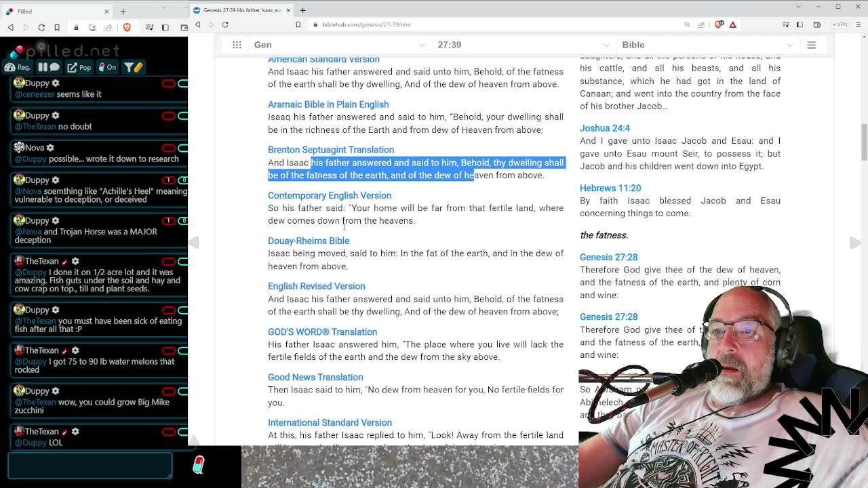
Task: Toggle the pill On switch
Action: coord(108,67)
